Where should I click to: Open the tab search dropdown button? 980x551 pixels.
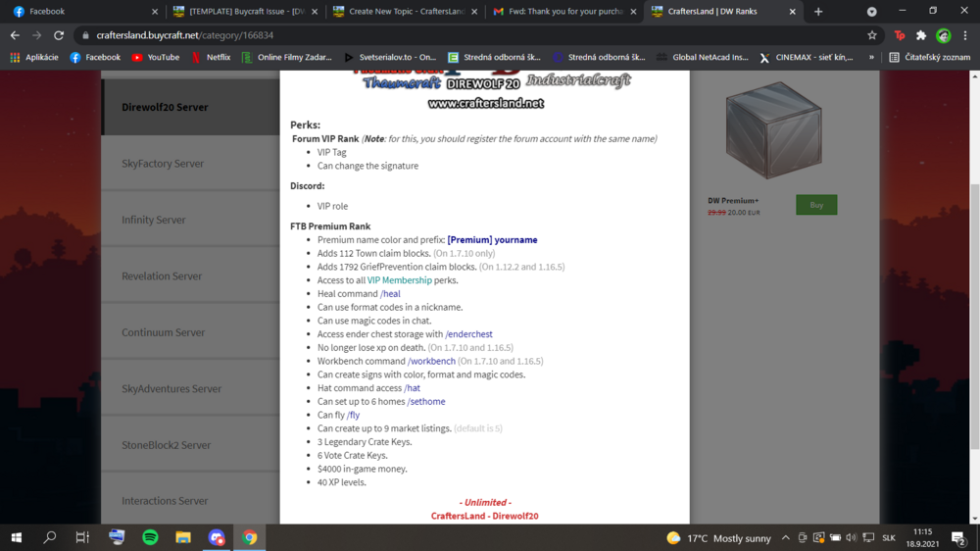[x=871, y=11]
